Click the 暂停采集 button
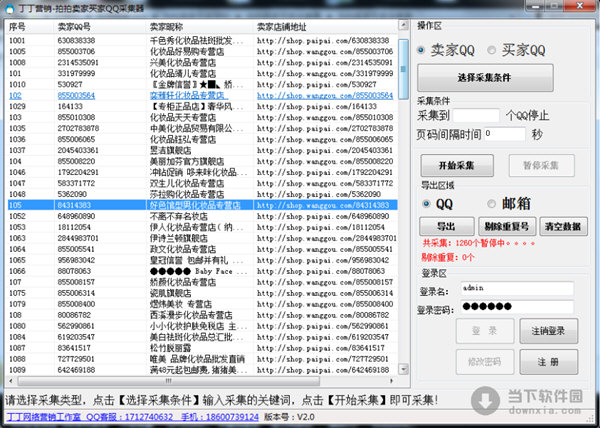The height and width of the screenshot is (428, 600). click(x=541, y=166)
